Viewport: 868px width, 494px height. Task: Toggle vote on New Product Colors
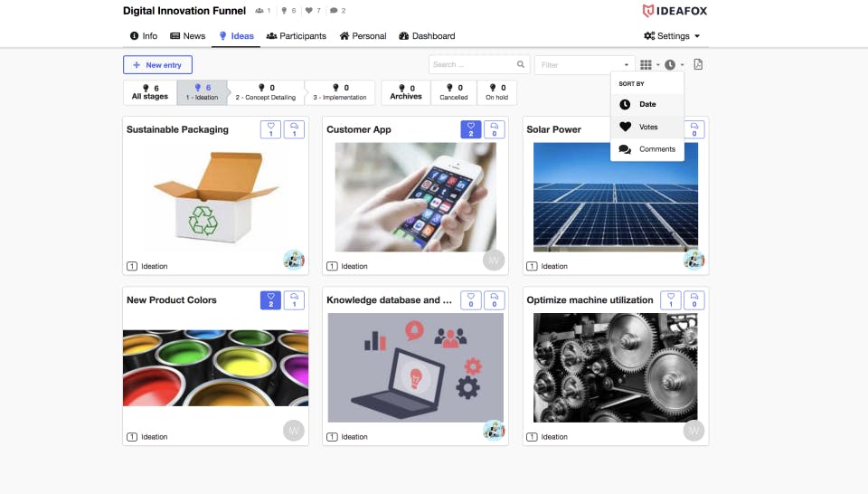click(x=270, y=300)
